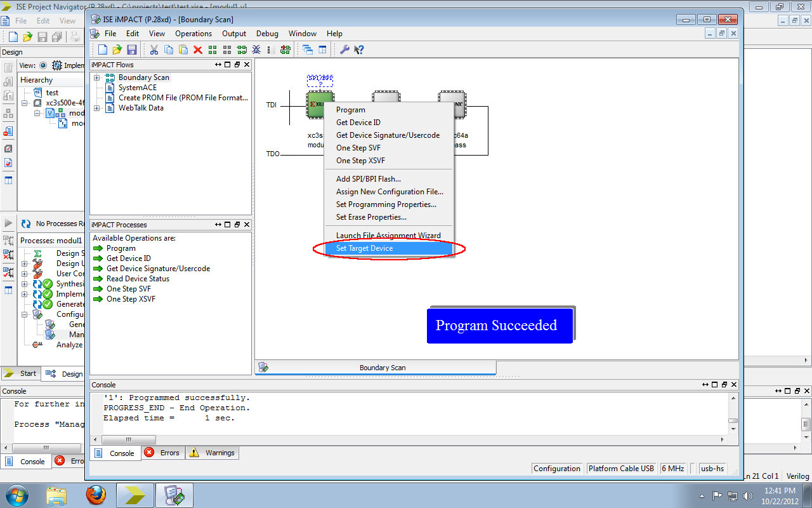Click the Debug ant icon on the toolbar
The width and height of the screenshot is (812, 508).
256,50
